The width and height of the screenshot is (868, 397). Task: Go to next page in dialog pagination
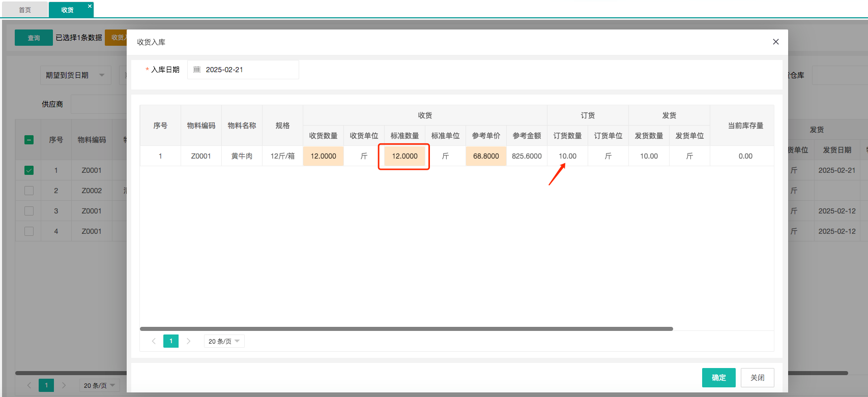click(188, 341)
